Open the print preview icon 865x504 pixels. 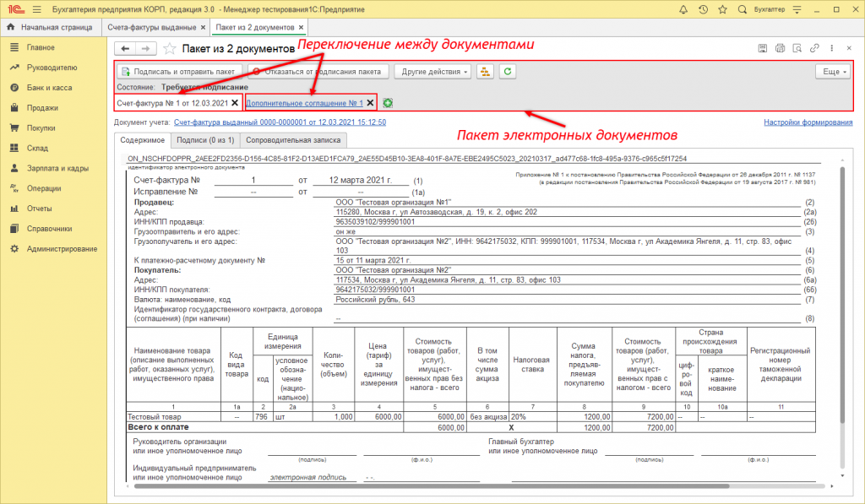(x=797, y=48)
